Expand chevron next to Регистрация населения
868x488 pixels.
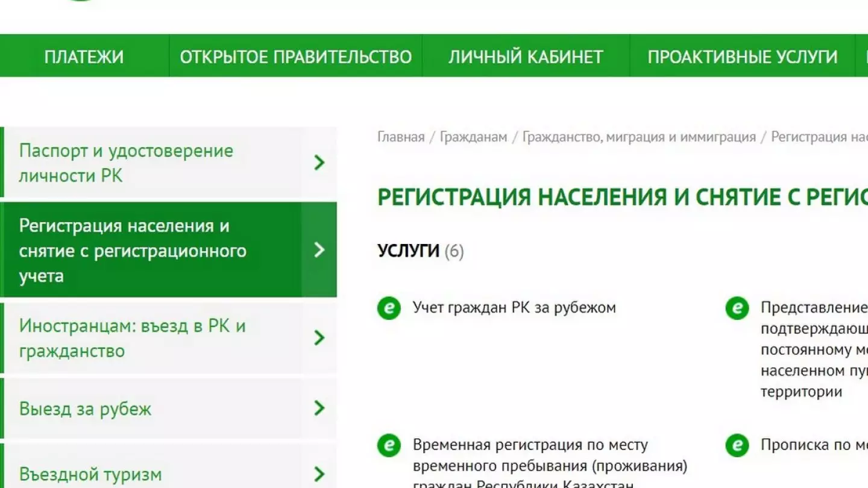point(319,249)
